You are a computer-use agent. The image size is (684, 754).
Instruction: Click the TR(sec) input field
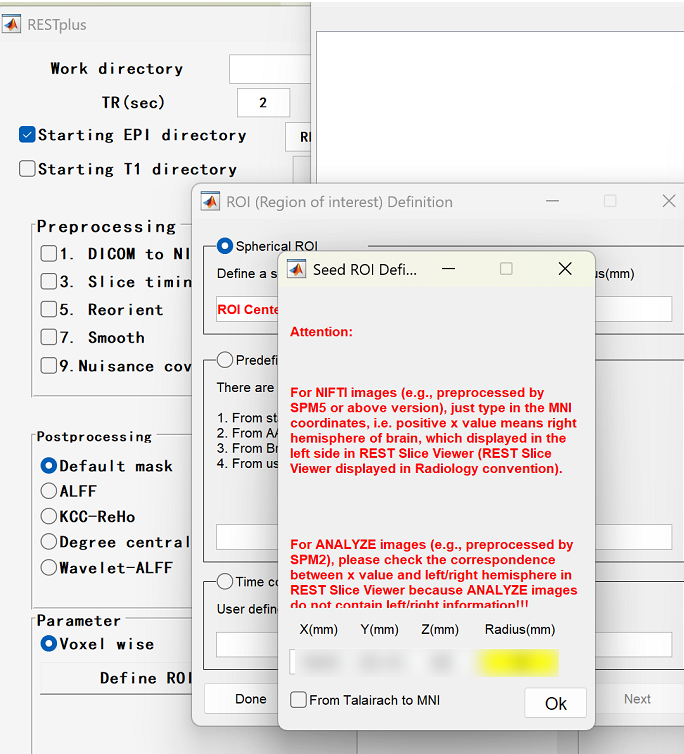pyautogui.click(x=263, y=102)
